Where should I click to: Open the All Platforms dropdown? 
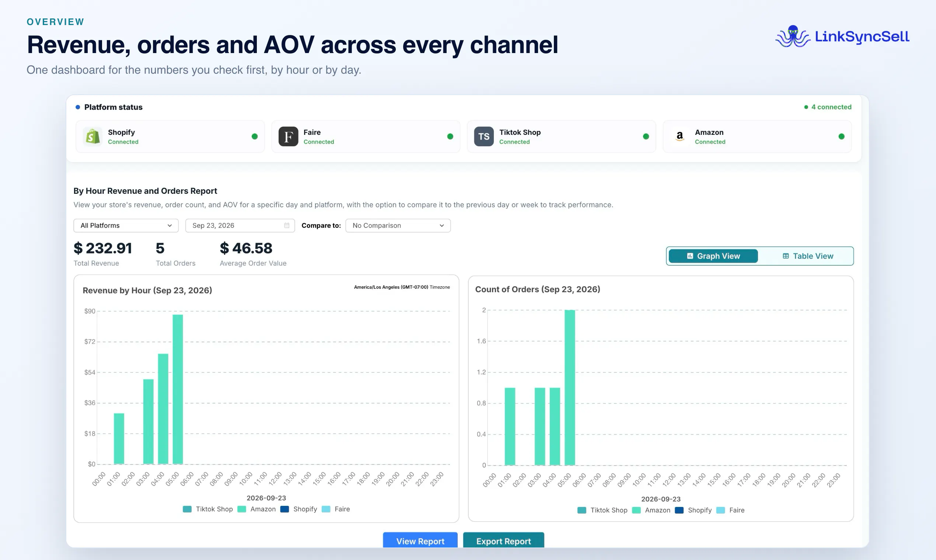pos(126,225)
